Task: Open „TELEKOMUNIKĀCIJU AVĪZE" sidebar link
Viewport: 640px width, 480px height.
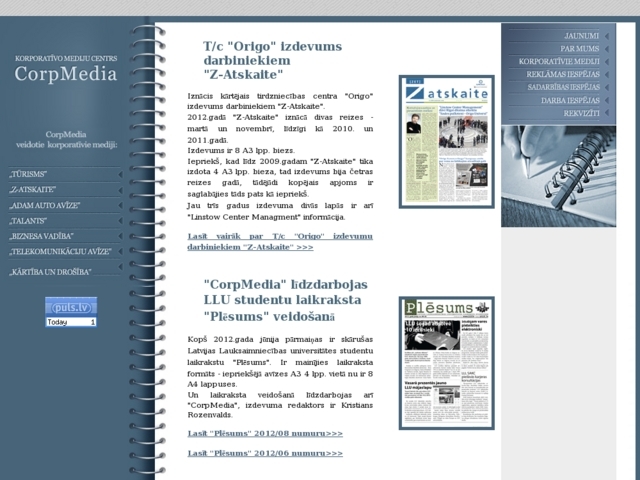Action: pyautogui.click(x=60, y=251)
